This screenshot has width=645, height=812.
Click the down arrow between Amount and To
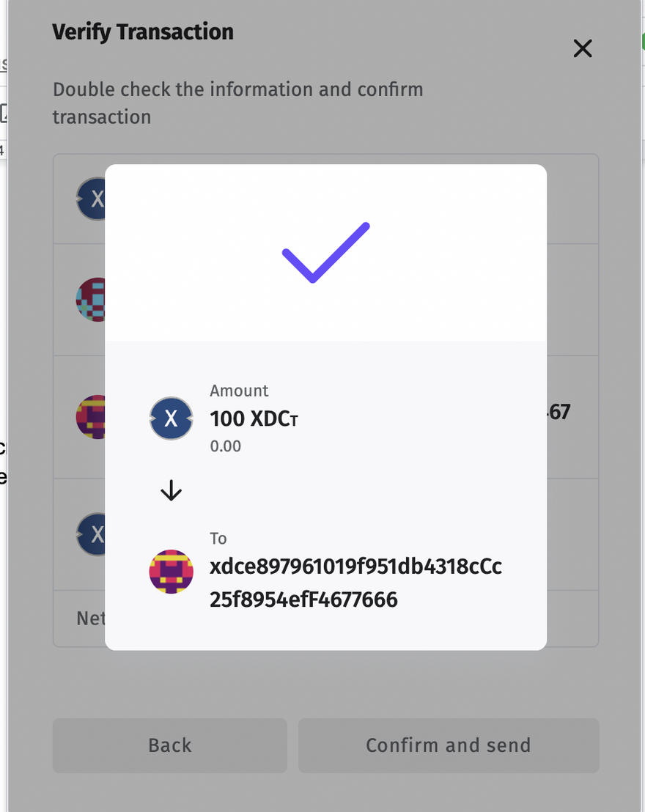[x=171, y=490]
